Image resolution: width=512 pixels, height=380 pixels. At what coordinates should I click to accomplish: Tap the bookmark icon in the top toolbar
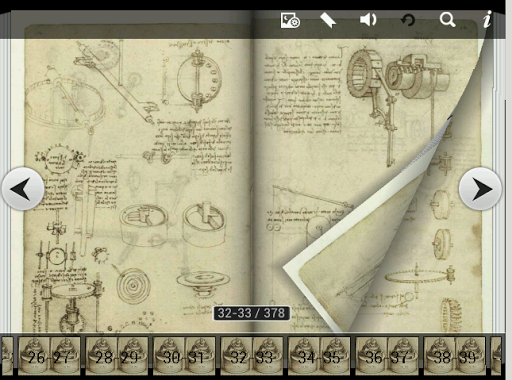point(328,20)
